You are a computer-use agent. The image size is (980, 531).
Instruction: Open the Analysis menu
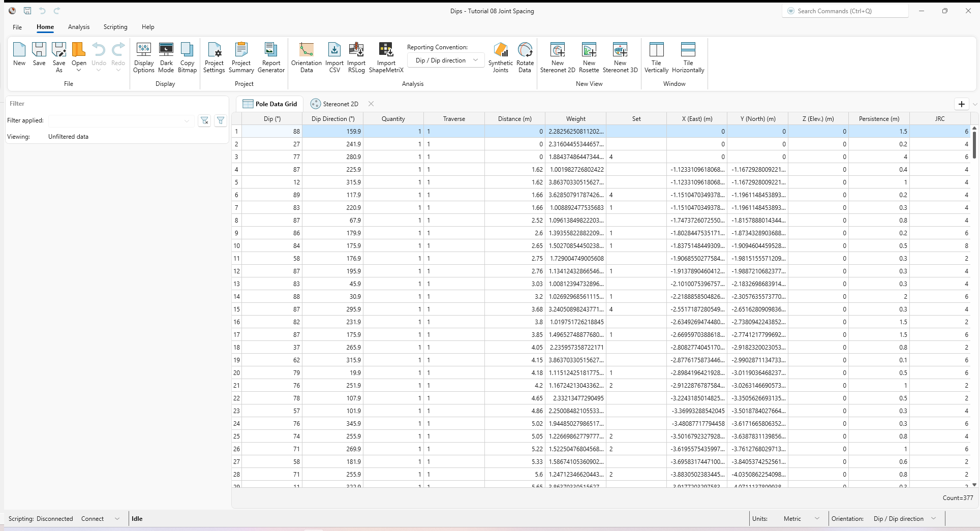tap(78, 27)
